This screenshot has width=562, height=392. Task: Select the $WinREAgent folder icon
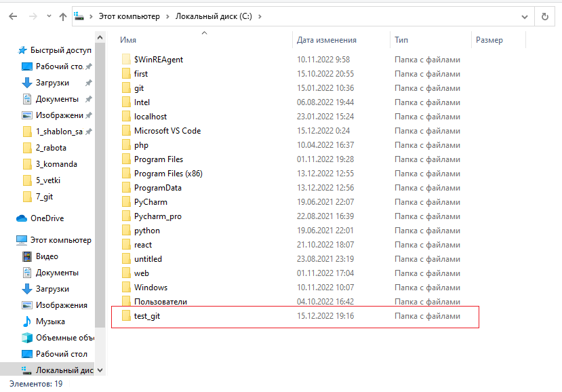(x=126, y=60)
